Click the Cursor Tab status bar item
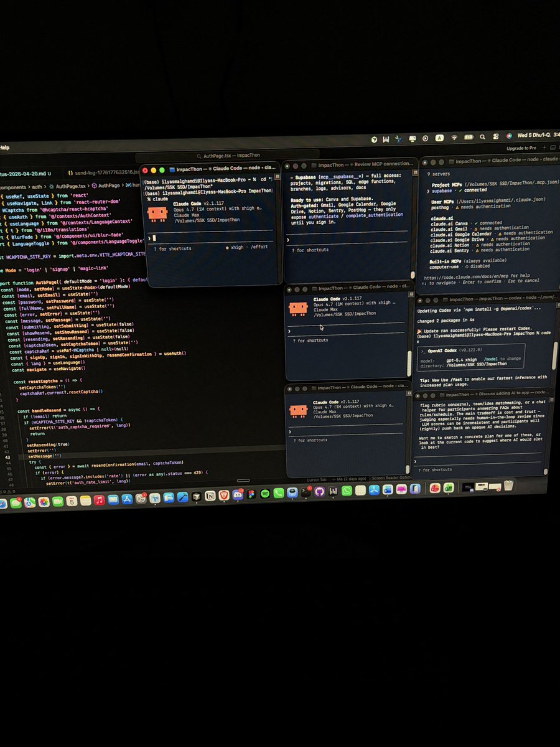 [x=317, y=480]
